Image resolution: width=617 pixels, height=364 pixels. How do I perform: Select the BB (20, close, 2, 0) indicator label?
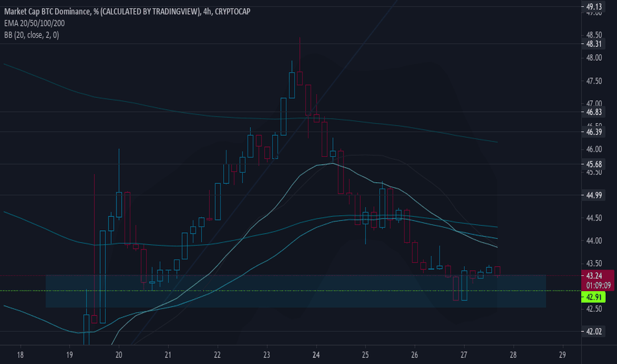32,35
